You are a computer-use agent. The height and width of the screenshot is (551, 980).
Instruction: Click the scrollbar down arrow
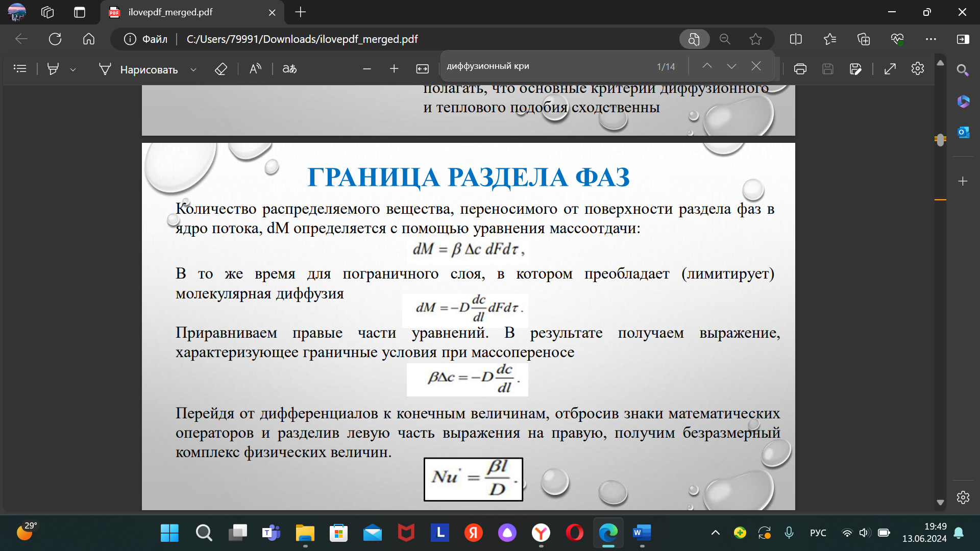[x=940, y=503]
